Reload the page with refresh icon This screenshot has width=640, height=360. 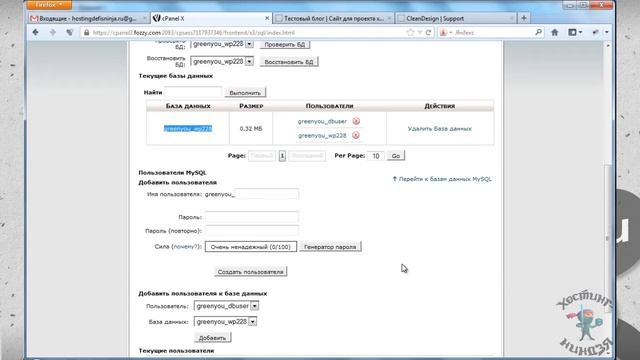coord(428,33)
